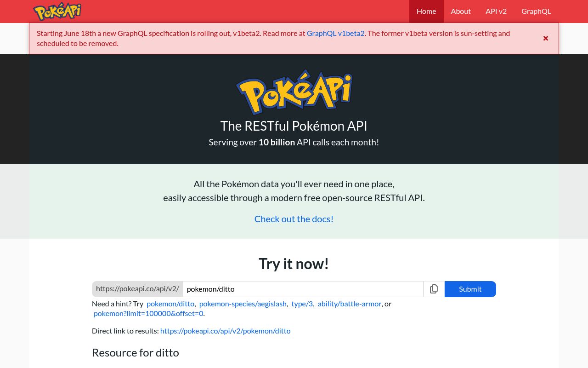Click the large PokéAPI hero logo
Viewport: 588px width, 368px height.
click(294, 92)
